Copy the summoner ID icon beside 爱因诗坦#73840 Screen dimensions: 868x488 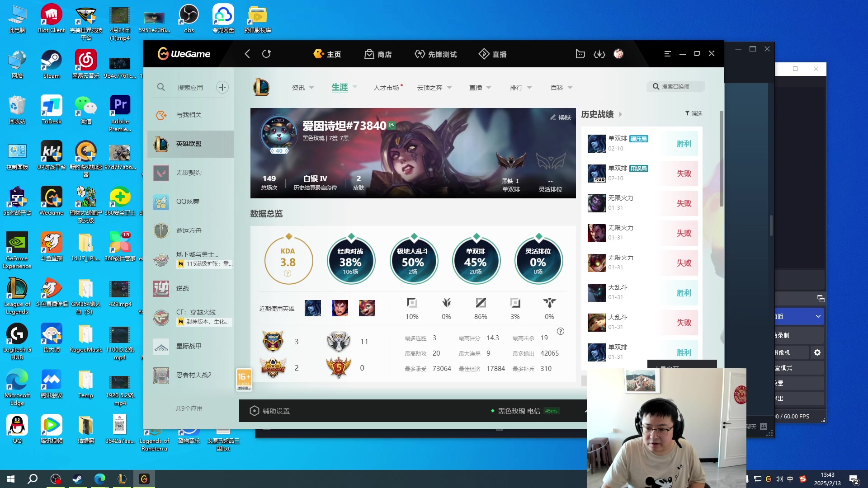coord(392,126)
